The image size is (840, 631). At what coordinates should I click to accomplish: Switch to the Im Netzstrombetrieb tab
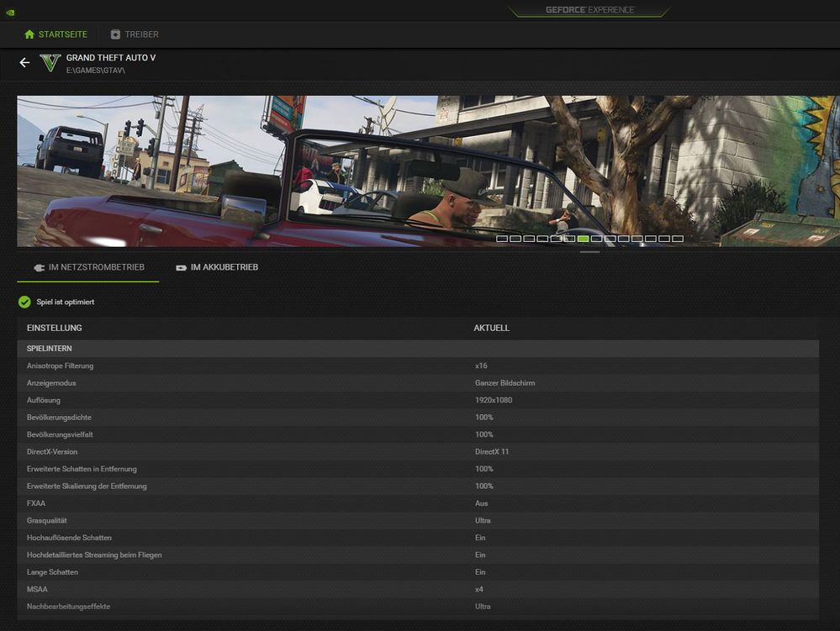pyautogui.click(x=88, y=268)
